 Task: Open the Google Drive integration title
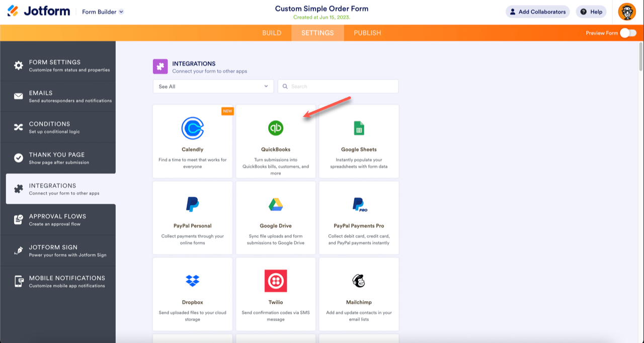click(x=276, y=226)
